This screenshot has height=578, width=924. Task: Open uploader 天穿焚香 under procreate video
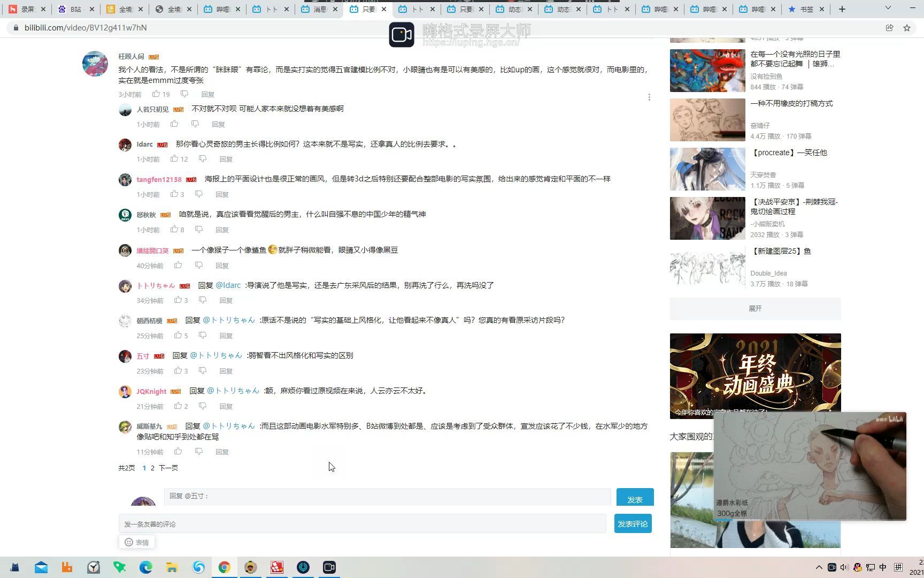pos(763,175)
